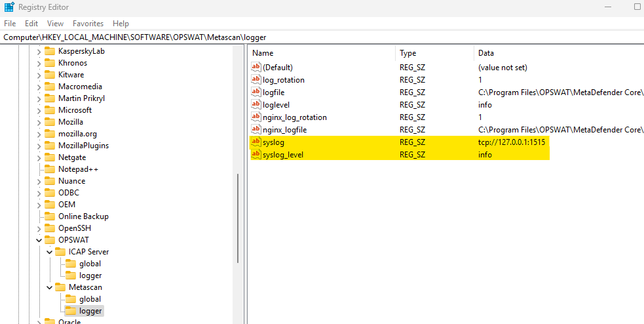Click the Registry Editor app icon in title bar
Image resolution: width=644 pixels, height=324 pixels.
point(9,7)
